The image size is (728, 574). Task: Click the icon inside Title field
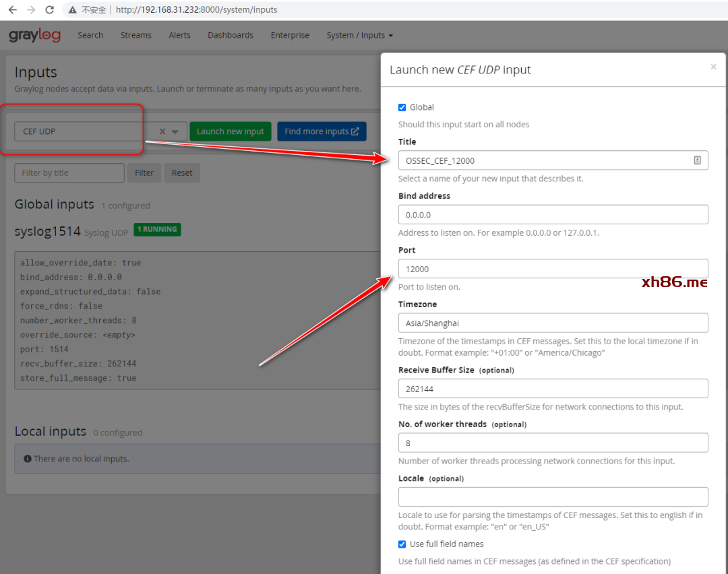tap(697, 160)
